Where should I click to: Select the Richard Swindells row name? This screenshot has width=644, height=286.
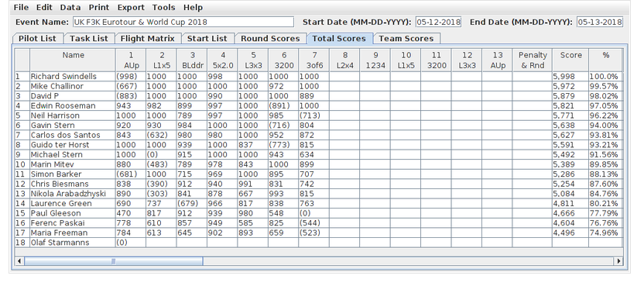coord(73,77)
